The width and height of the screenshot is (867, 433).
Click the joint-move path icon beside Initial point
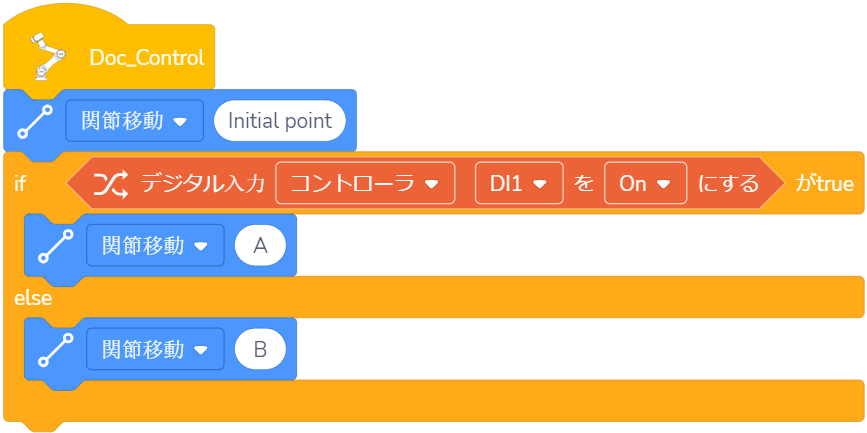tap(36, 122)
